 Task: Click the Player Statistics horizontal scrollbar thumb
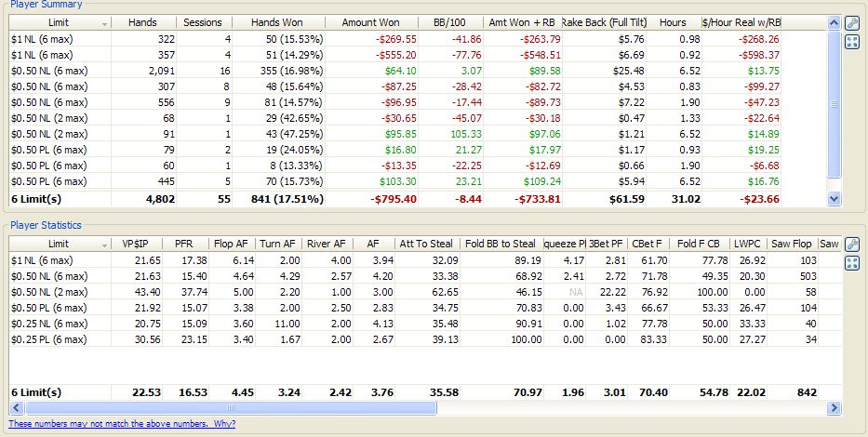click(x=231, y=408)
